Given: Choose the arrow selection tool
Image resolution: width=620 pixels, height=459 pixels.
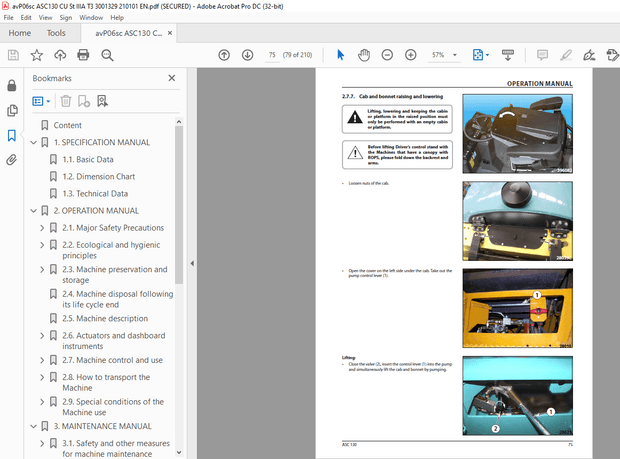Looking at the screenshot, I should [340, 55].
